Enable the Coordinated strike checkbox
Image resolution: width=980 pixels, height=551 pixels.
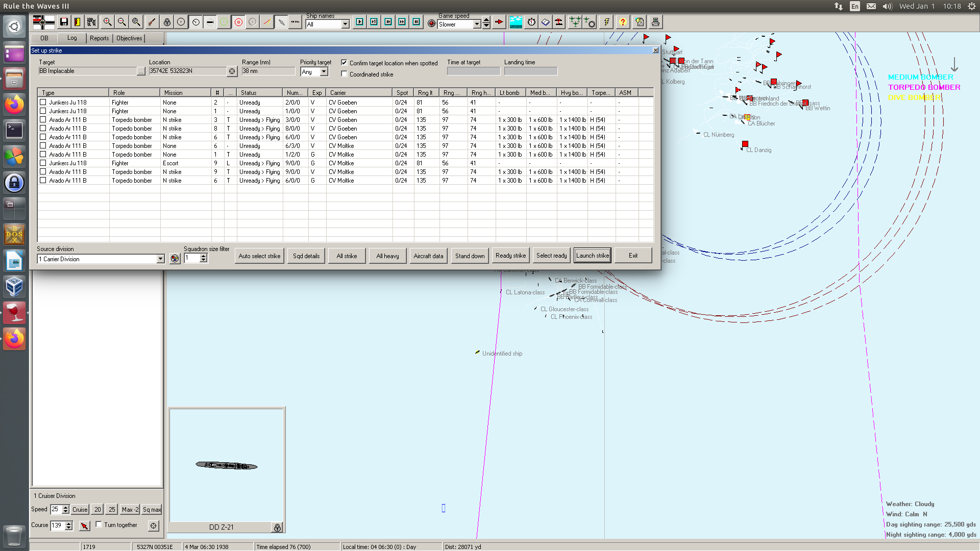coord(345,74)
